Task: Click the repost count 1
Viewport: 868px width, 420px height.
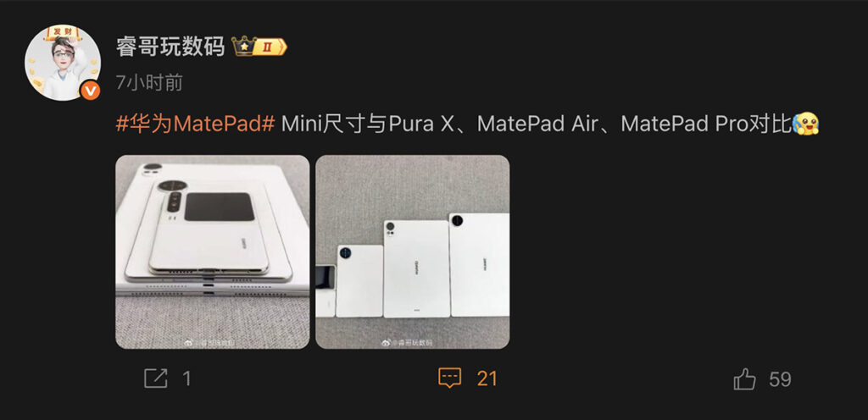Action: [x=186, y=379]
